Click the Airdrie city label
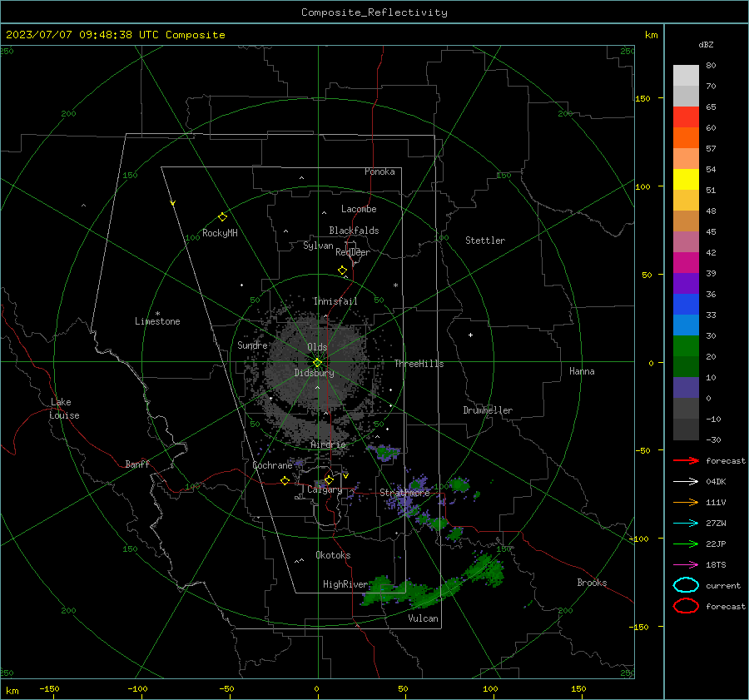This screenshot has width=749, height=700. [328, 444]
